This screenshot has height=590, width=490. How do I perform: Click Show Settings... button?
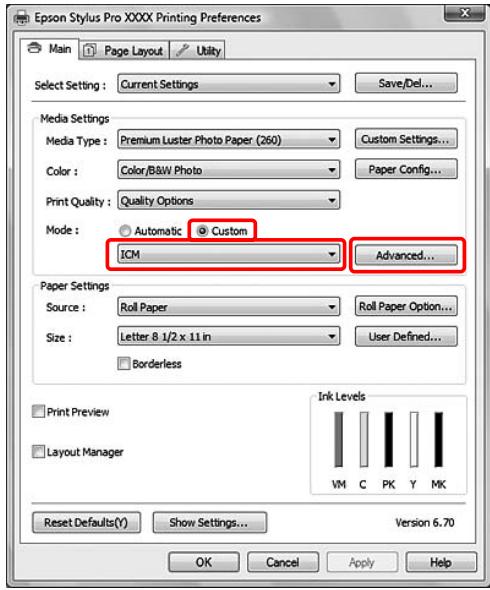[x=210, y=523]
